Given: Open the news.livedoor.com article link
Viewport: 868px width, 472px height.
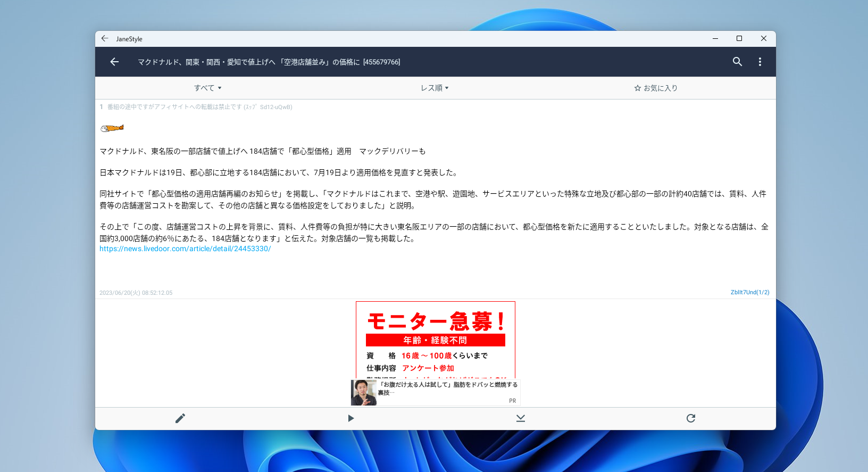Looking at the screenshot, I should click(185, 249).
